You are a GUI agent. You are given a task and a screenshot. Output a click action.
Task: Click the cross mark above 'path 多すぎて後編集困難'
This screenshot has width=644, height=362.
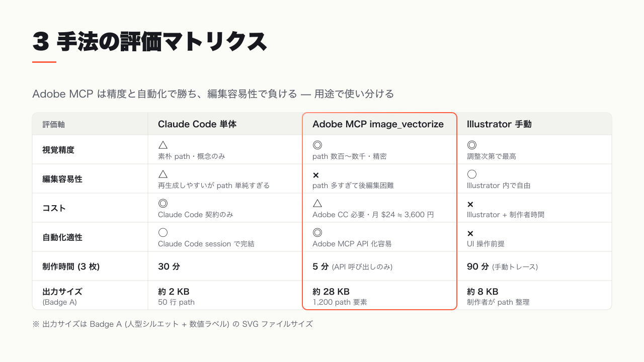[x=316, y=175]
